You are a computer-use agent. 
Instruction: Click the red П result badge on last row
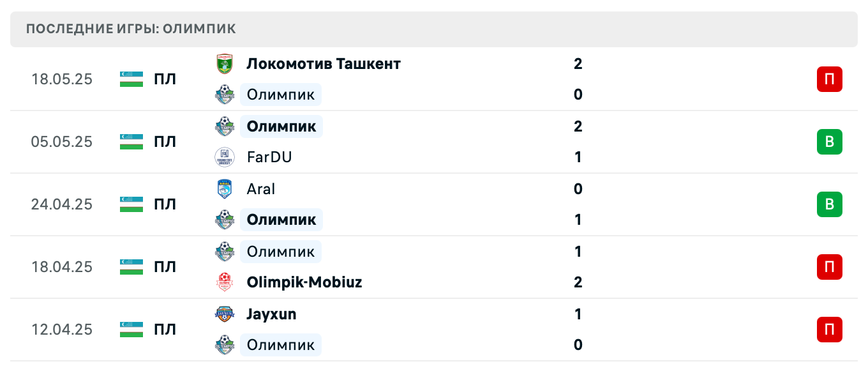click(829, 330)
